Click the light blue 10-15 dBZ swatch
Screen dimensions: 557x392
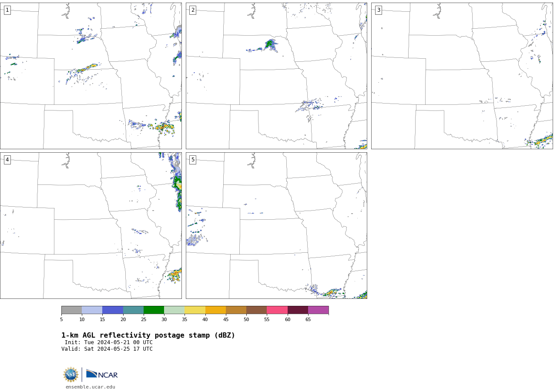click(x=92, y=310)
